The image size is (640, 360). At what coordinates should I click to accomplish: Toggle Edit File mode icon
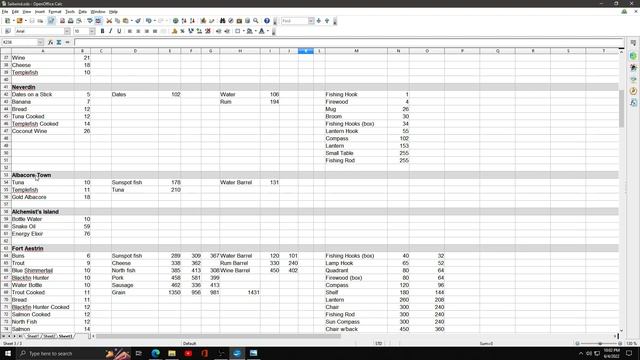(51, 21)
